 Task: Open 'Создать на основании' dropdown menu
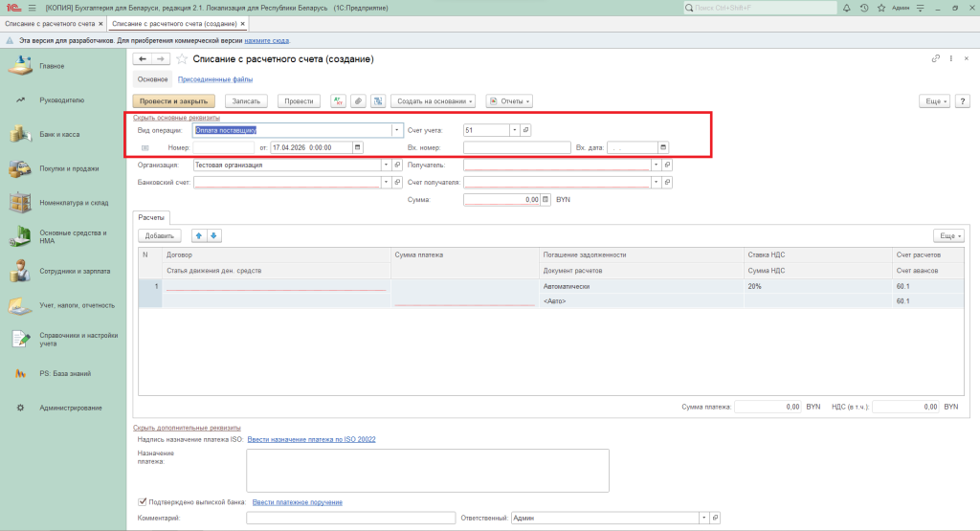pyautogui.click(x=433, y=100)
